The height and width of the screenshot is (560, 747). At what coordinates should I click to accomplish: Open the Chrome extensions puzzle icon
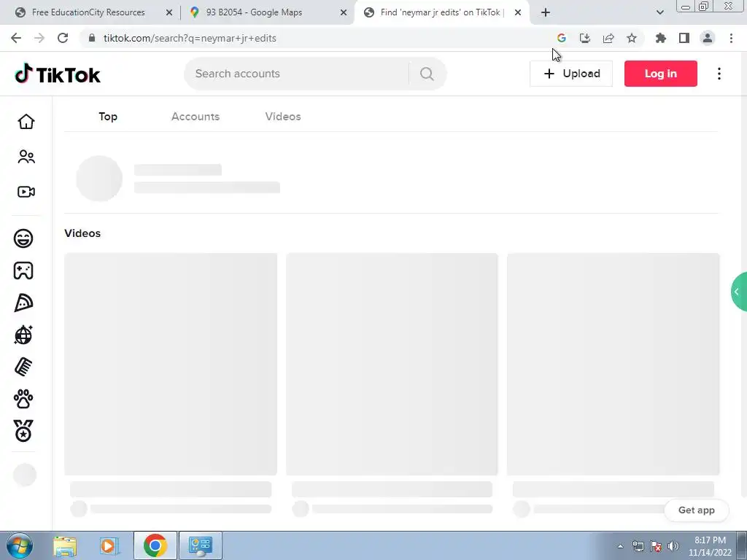tap(661, 38)
